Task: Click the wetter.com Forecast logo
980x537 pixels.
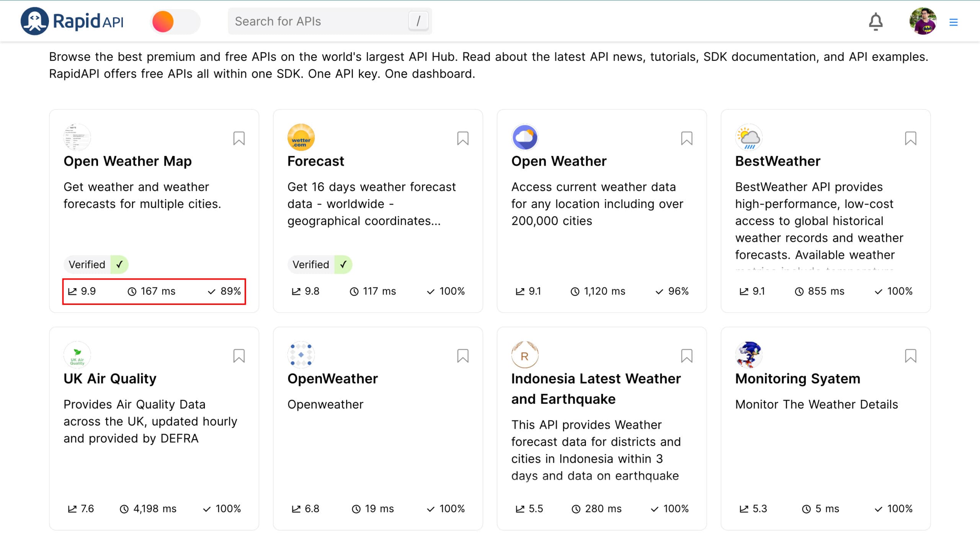Action: click(301, 137)
